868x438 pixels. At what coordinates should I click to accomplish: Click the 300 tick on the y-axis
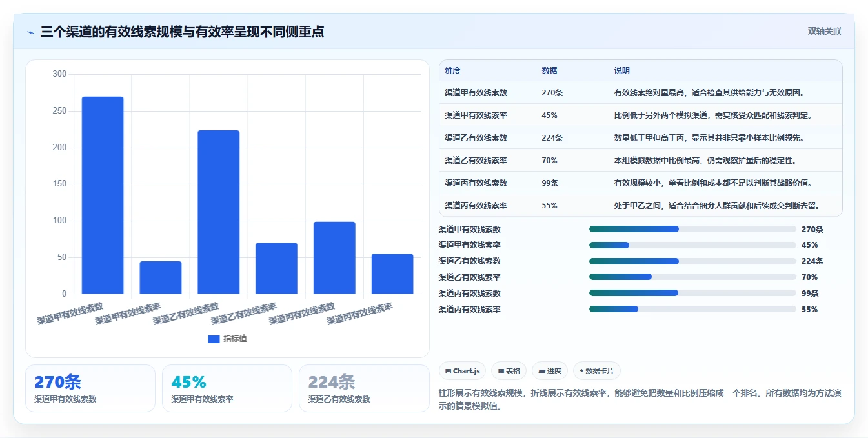click(x=59, y=74)
